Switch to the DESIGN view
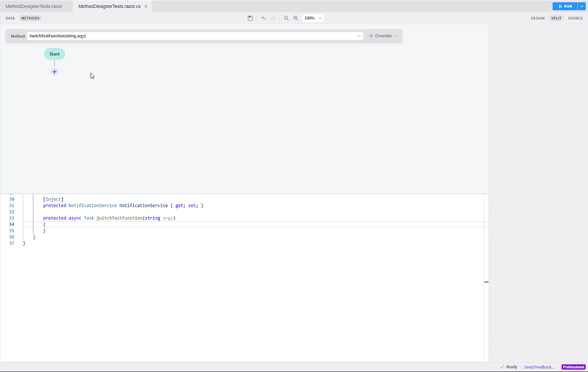Image resolution: width=588 pixels, height=372 pixels. click(537, 18)
